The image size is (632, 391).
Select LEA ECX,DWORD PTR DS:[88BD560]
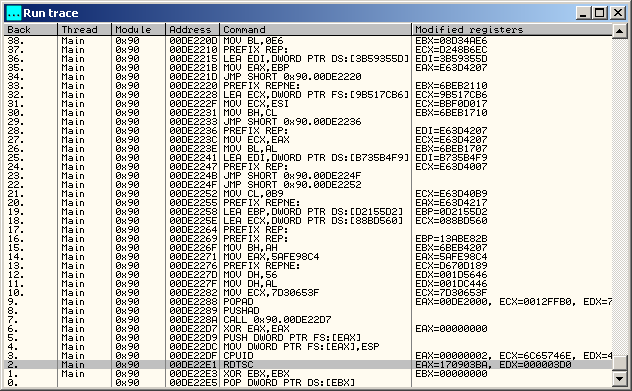(313, 221)
